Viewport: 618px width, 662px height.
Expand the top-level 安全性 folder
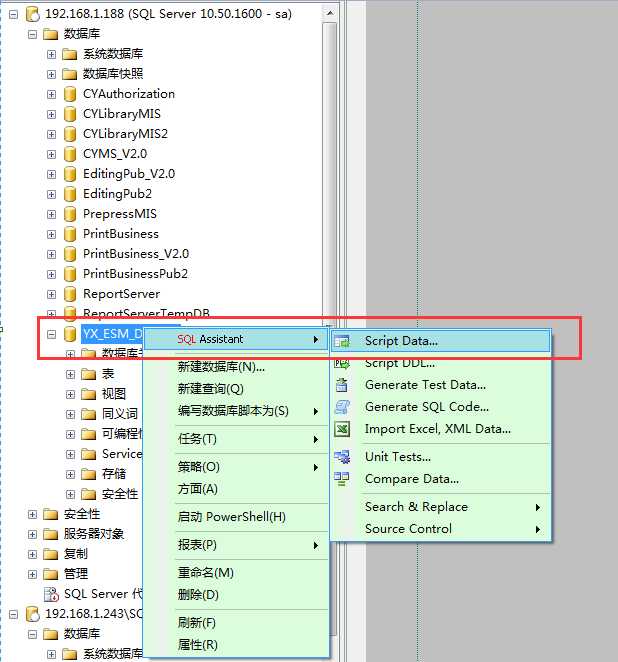coord(33,514)
